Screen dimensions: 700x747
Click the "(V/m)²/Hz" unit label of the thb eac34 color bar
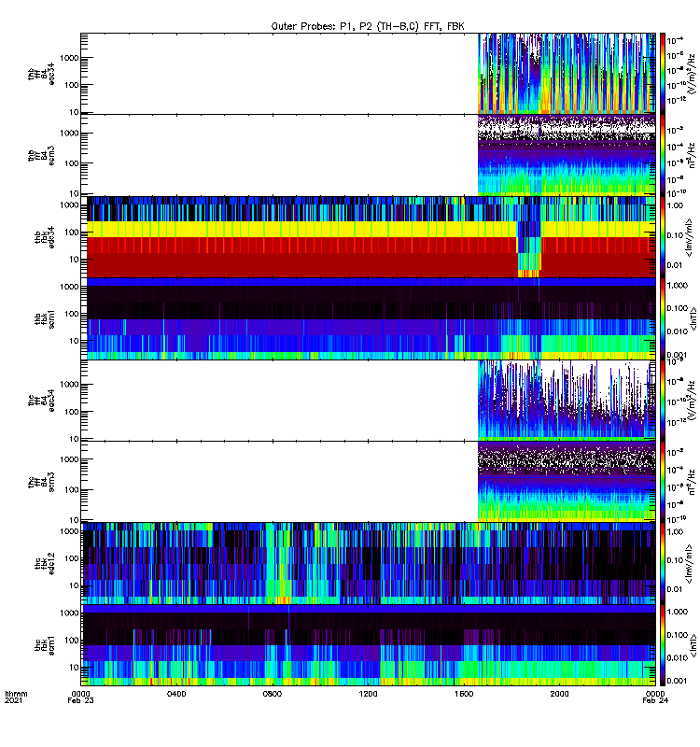(691, 73)
